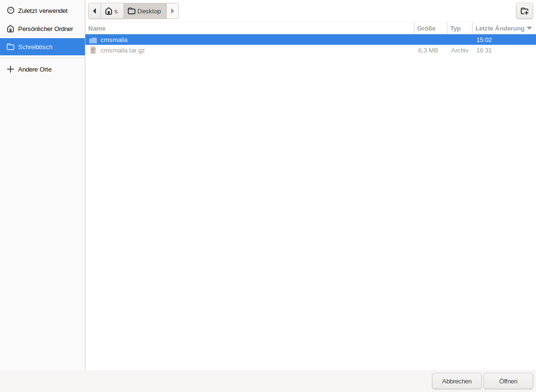This screenshot has width=536, height=392.
Task: Click the clock icon for Zuletzt verwendet
Action: point(10,10)
